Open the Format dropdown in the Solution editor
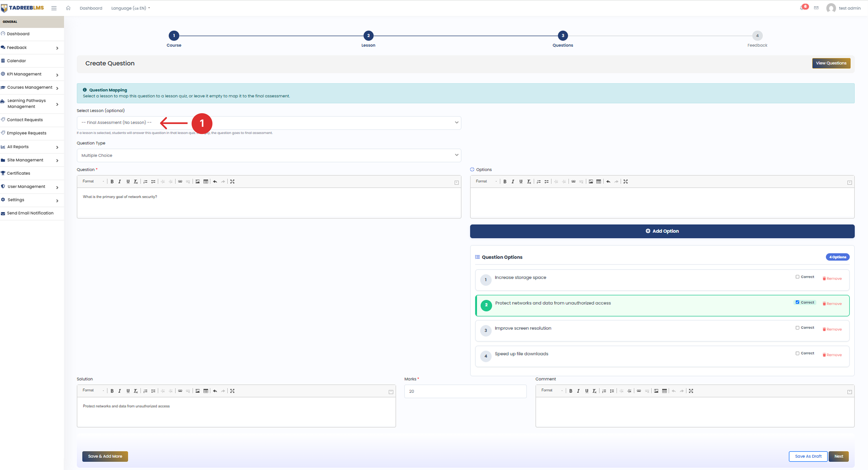 93,390
